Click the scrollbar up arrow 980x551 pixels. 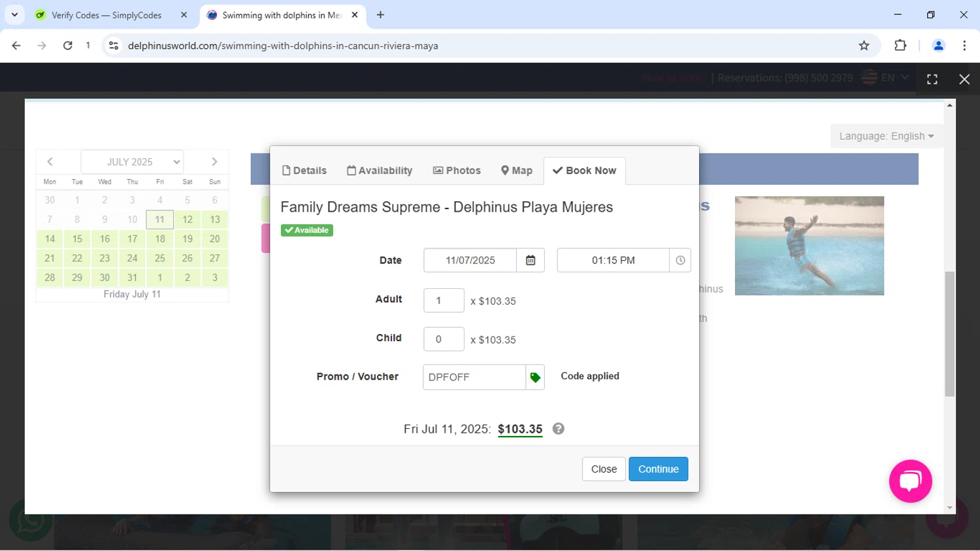pos(950,105)
